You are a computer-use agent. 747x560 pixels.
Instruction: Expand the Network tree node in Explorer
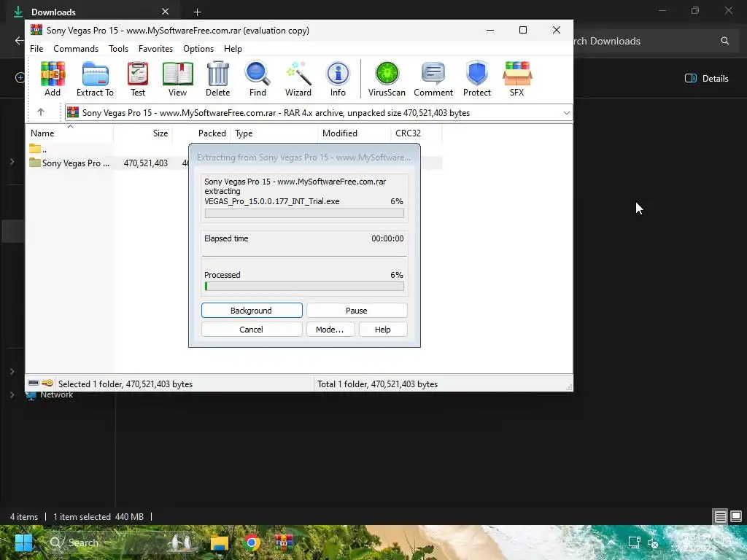(12, 394)
